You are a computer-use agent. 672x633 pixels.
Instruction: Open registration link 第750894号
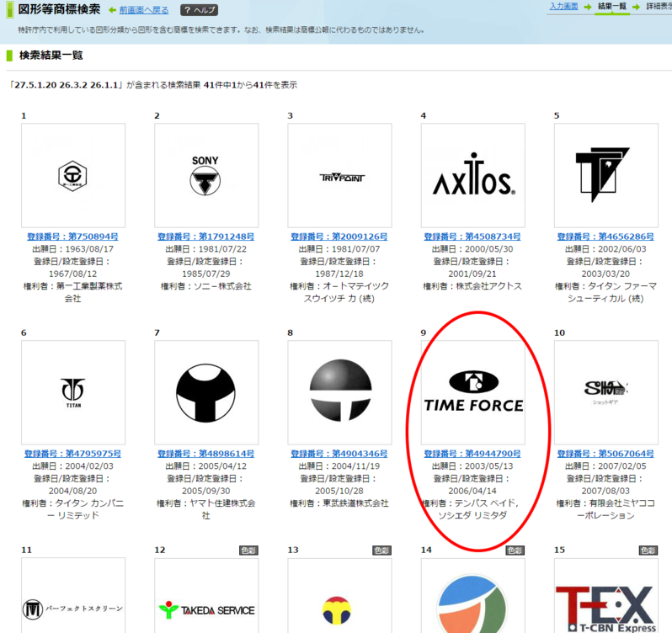[72, 237]
